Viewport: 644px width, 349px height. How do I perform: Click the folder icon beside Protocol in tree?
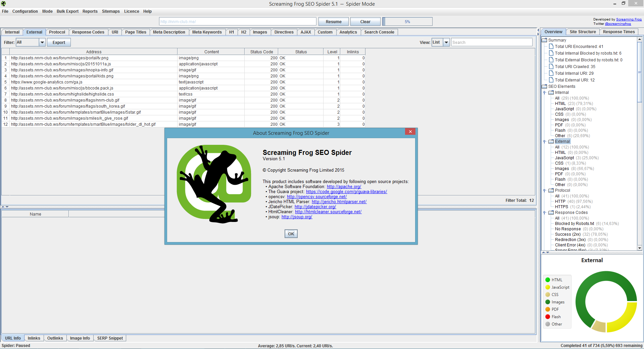[551, 190]
